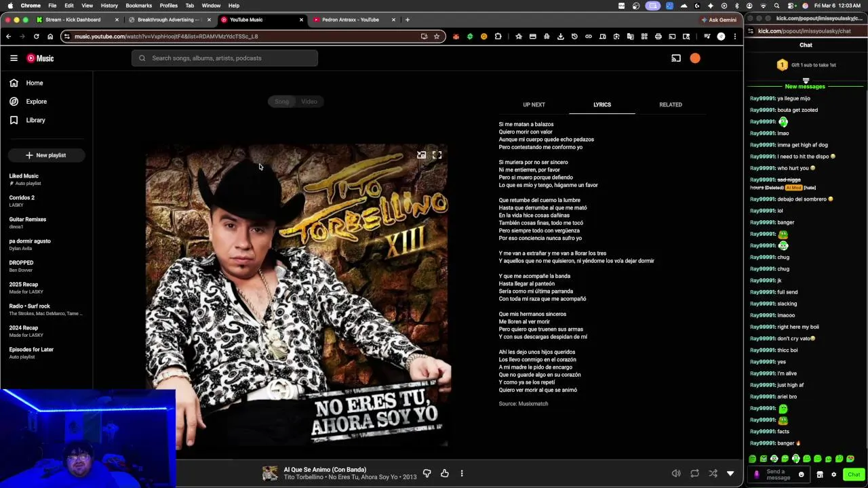Open the Chrome downloads toolbar icon
The height and width of the screenshot is (488, 868).
click(560, 37)
